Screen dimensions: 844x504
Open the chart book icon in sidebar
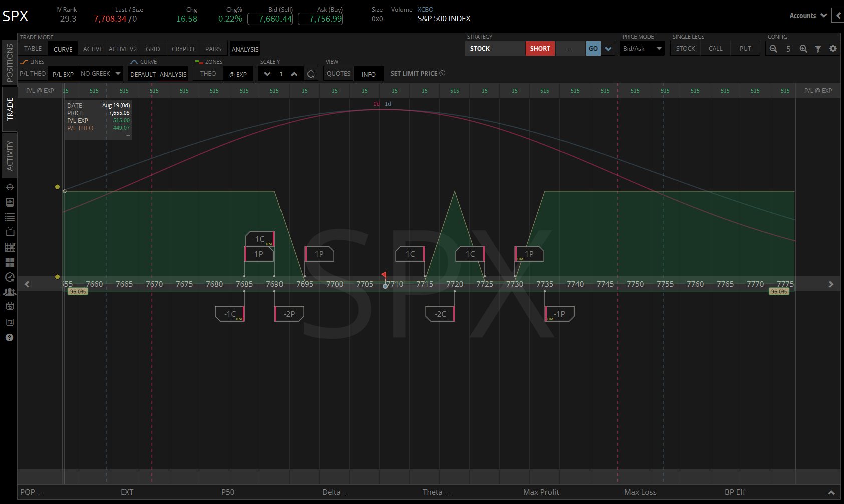pyautogui.click(x=10, y=202)
